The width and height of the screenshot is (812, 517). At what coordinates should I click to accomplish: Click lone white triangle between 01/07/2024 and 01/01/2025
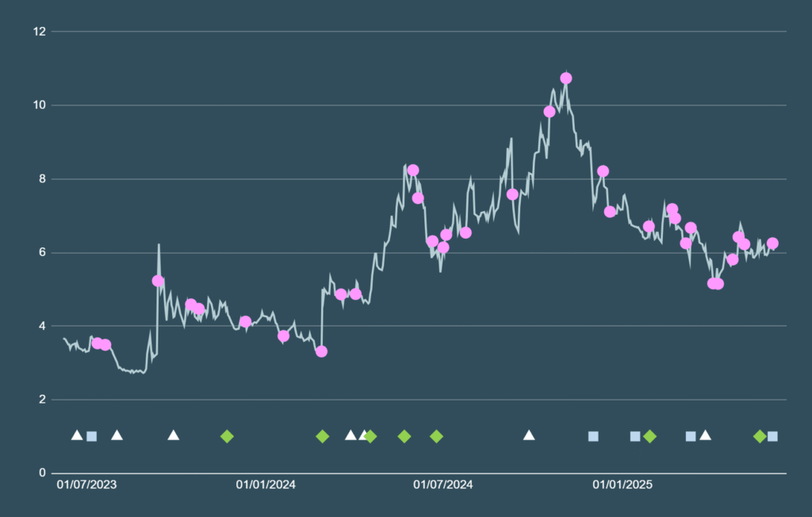pyautogui.click(x=529, y=435)
